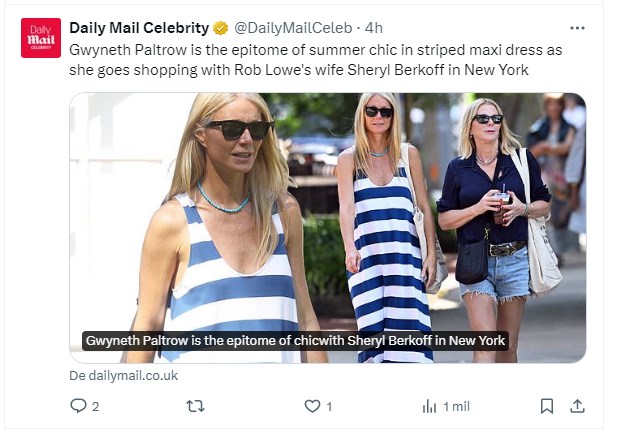
Task: Open the three-dot more options menu
Action: (x=577, y=28)
